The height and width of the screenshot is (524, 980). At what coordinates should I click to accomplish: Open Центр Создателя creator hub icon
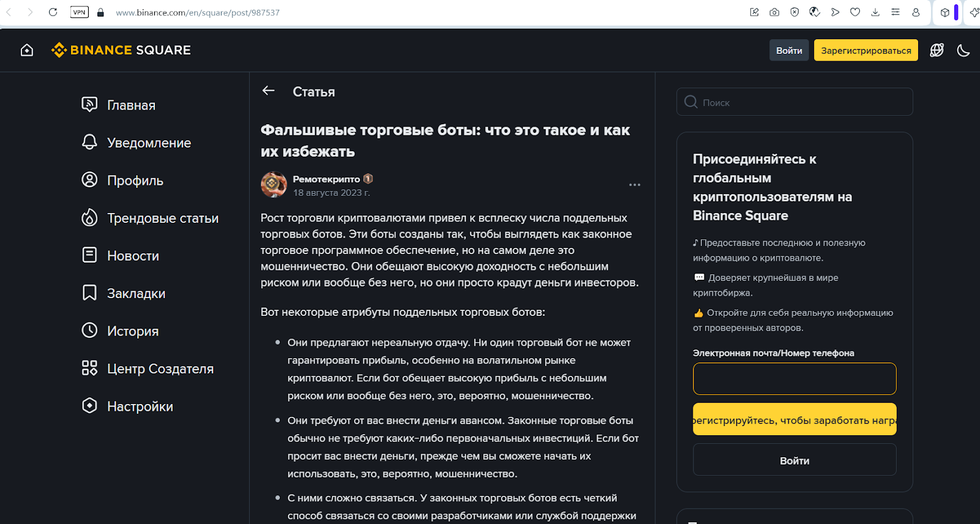[89, 368]
